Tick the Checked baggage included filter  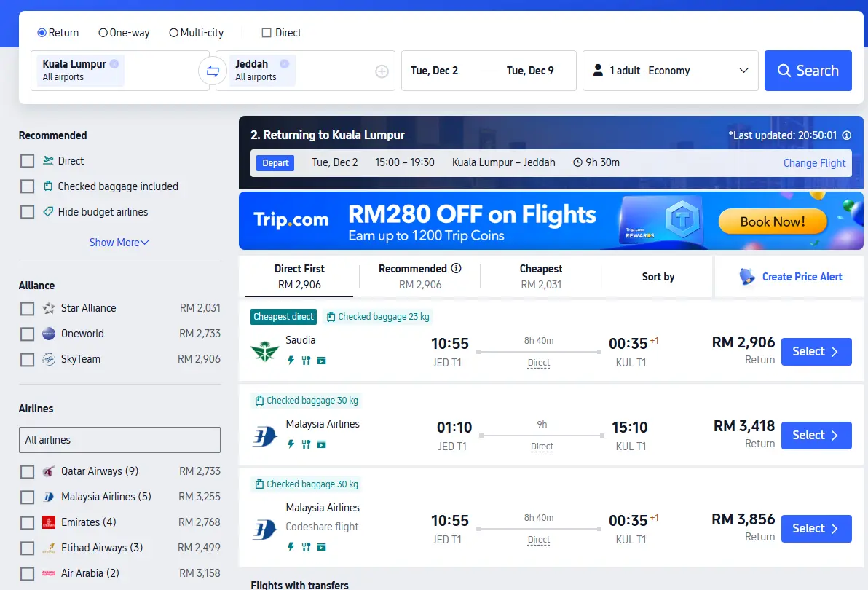coord(28,186)
